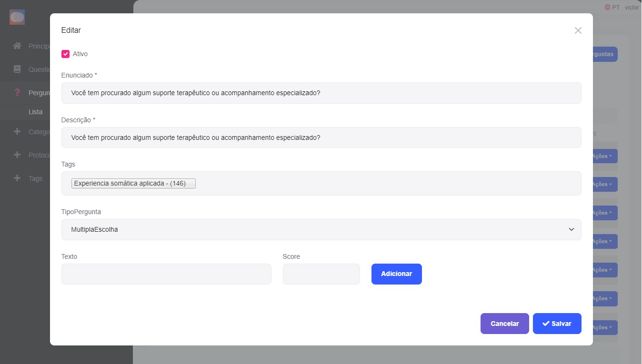642x364 pixels.
Task: Click the question mark Perguntas icon
Action: (x=17, y=93)
